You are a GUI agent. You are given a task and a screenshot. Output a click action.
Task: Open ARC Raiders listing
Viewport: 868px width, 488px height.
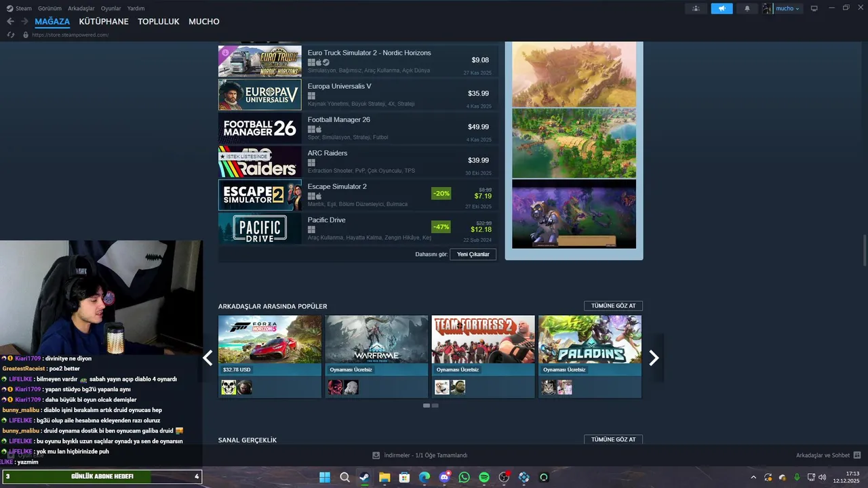point(358,161)
